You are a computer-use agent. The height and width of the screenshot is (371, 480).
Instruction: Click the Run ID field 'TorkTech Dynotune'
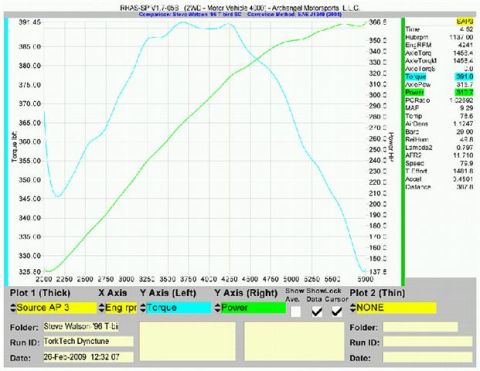click(88, 341)
